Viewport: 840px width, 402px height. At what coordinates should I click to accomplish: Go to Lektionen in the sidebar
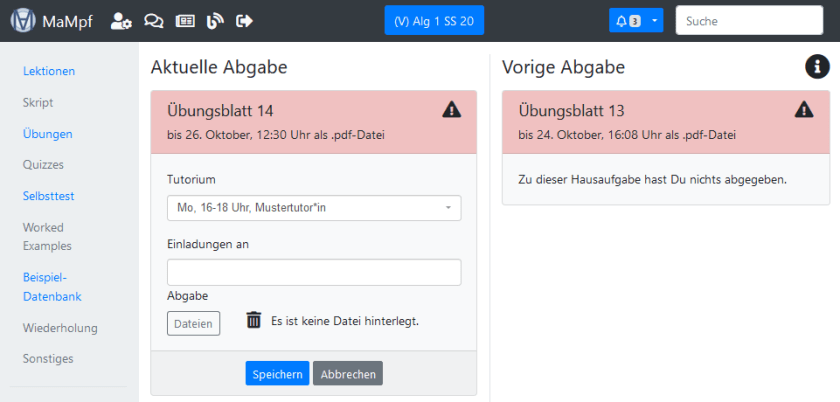[49, 71]
